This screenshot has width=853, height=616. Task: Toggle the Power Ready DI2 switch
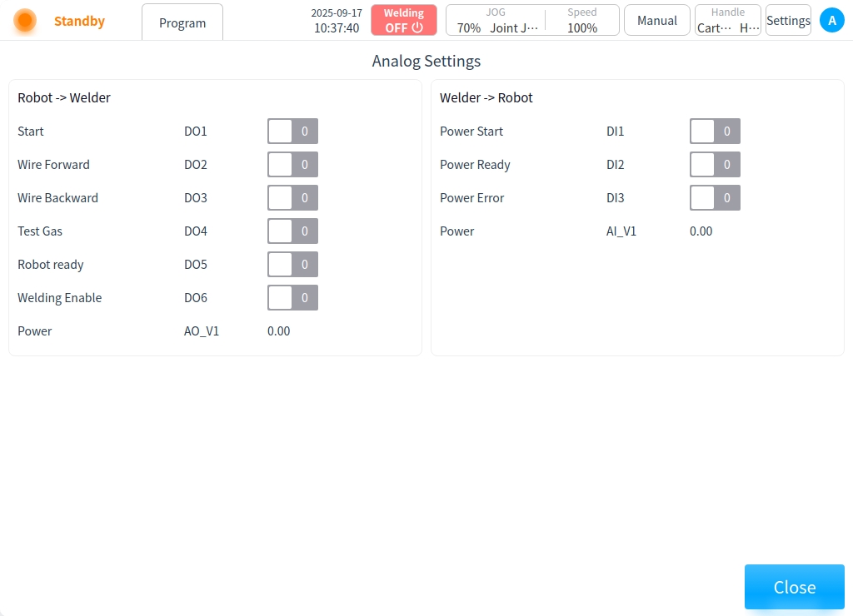[715, 165]
